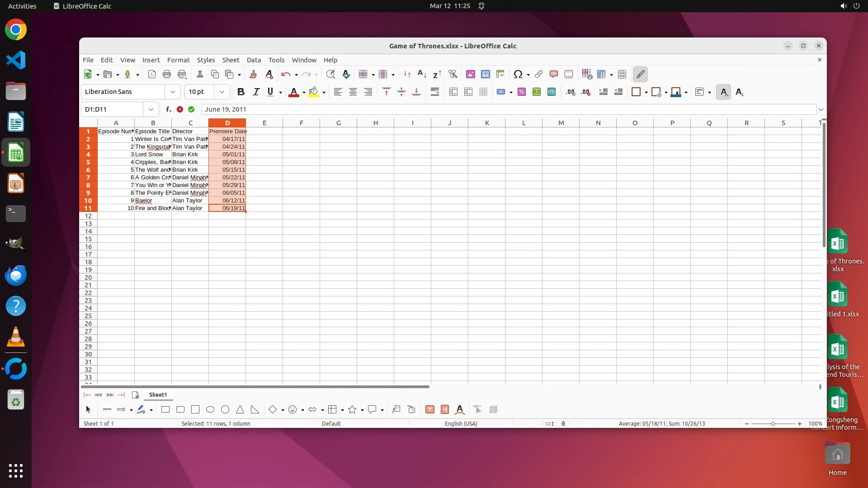868x488 pixels.
Task: Switch to the Sheet1 tab
Action: coord(158,395)
